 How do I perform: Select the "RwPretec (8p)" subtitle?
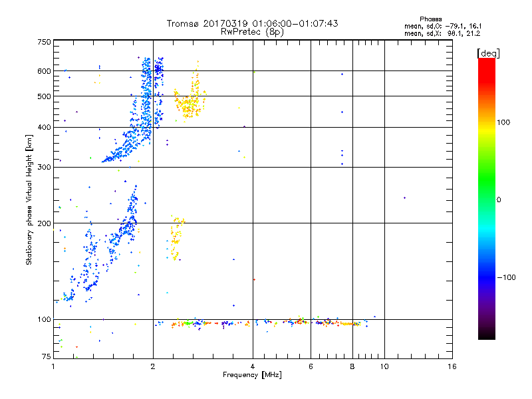pos(253,32)
